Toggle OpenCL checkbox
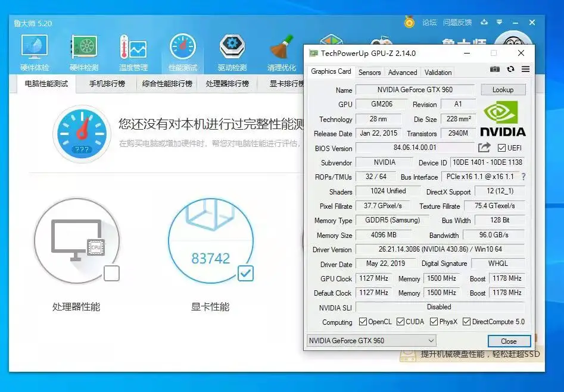This screenshot has height=392, width=564. pyautogui.click(x=363, y=322)
